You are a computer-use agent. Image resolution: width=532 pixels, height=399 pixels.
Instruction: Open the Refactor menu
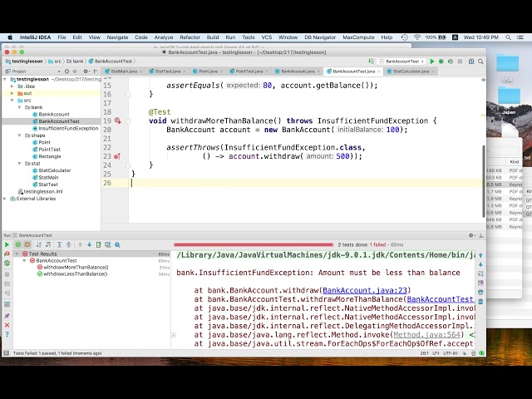tap(190, 37)
